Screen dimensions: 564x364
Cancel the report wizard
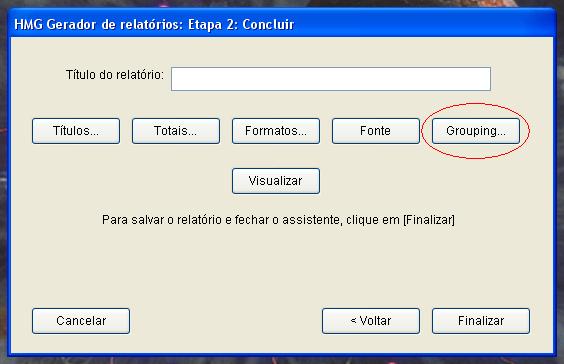(x=81, y=321)
